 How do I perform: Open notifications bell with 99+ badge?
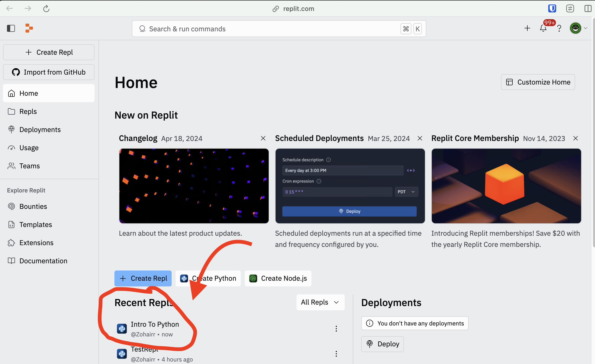pos(543,28)
